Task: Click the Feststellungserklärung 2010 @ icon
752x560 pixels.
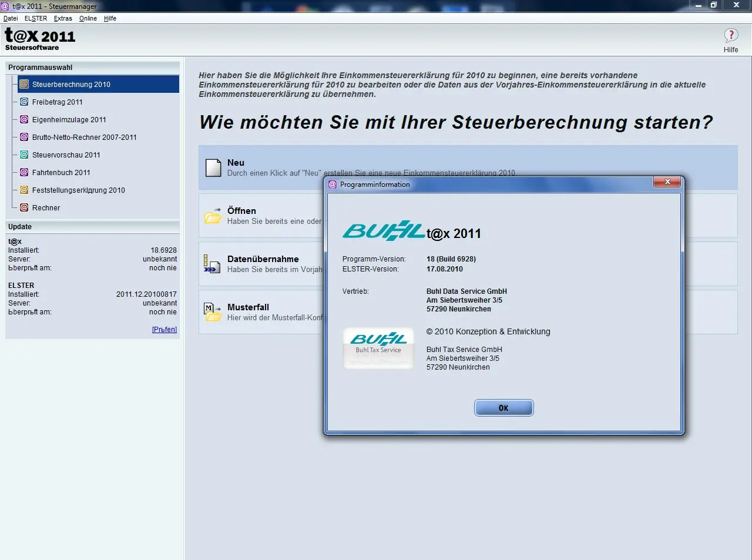Action: 24,190
